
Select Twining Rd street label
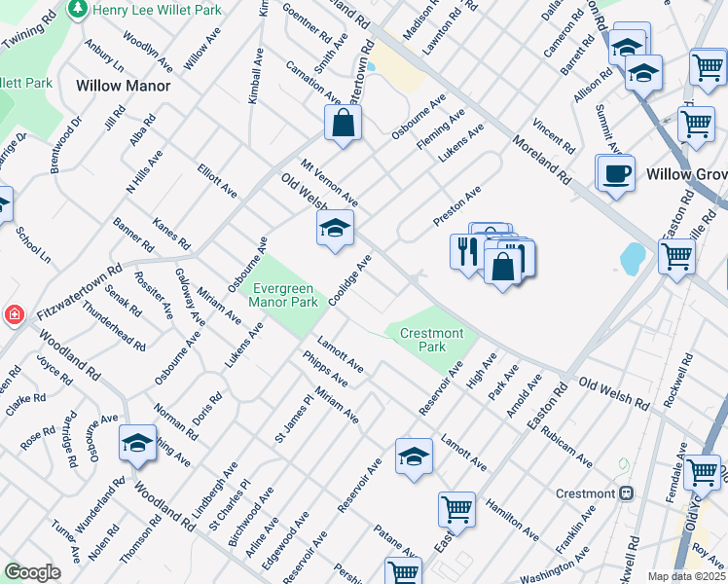29,29
